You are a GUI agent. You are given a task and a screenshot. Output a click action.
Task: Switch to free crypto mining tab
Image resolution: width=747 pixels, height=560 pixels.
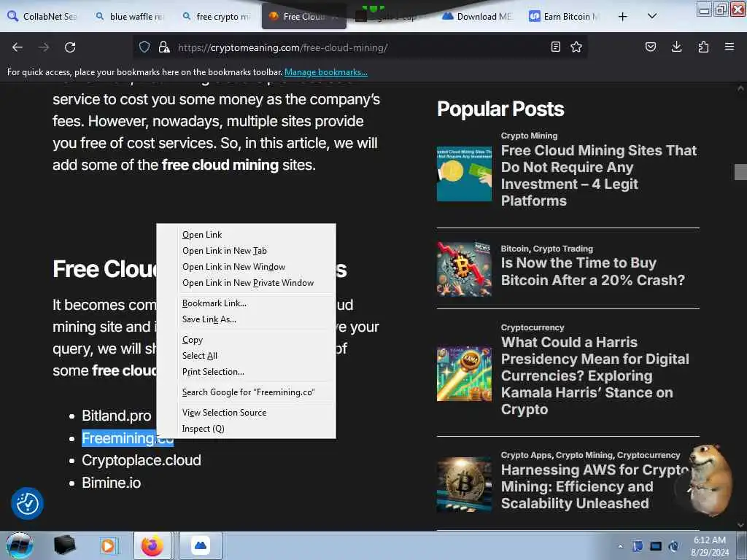[217, 17]
